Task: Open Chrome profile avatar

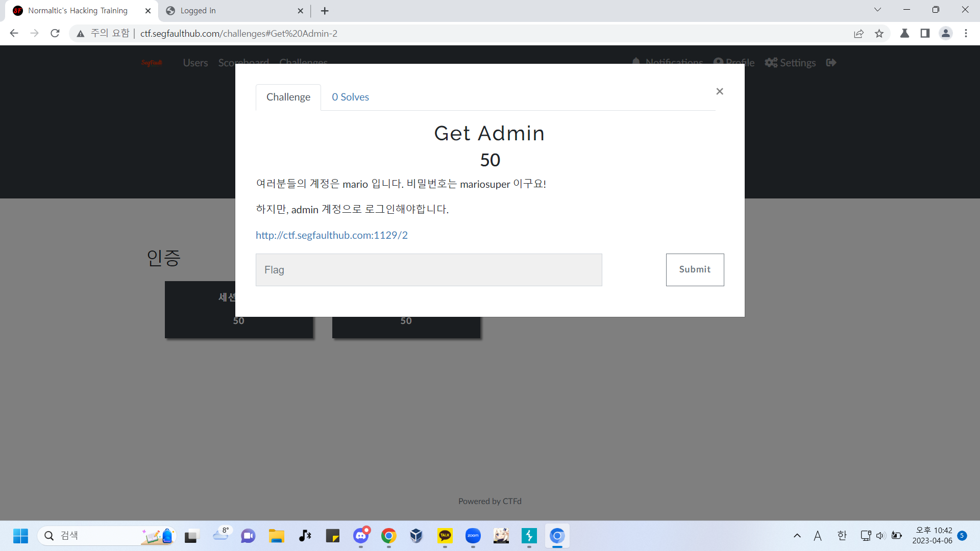Action: (945, 34)
